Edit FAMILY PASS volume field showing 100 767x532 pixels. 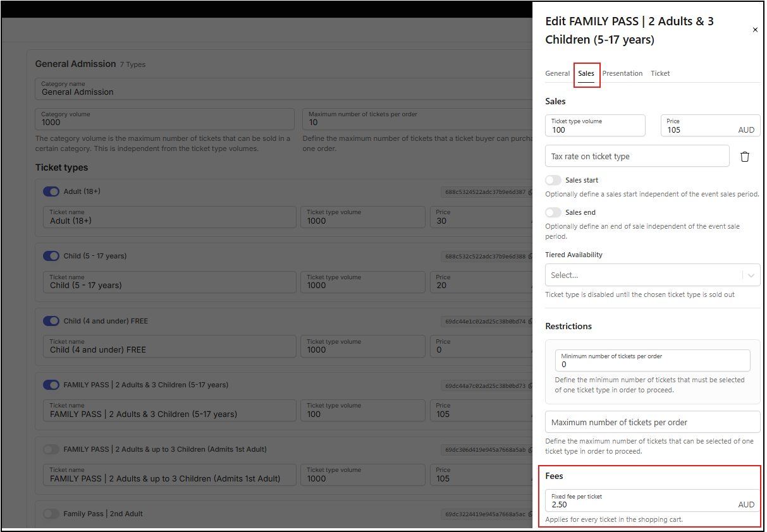pos(363,410)
